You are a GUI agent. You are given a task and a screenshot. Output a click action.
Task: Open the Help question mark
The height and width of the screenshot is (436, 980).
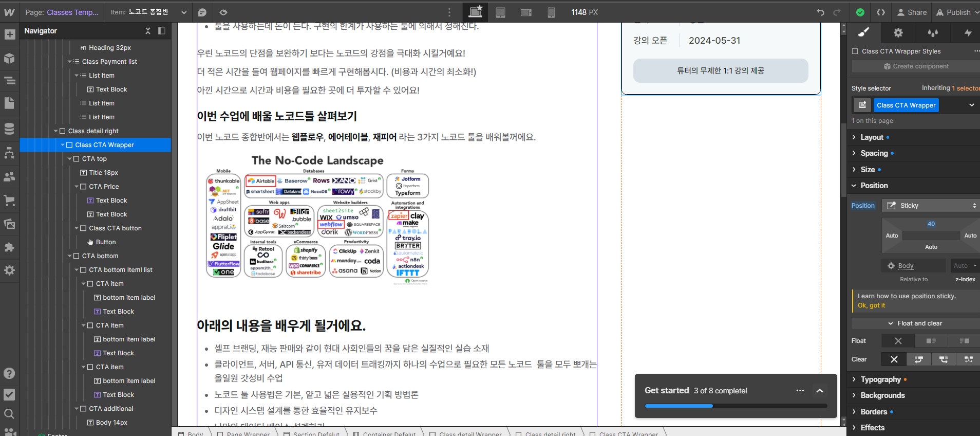click(x=9, y=373)
